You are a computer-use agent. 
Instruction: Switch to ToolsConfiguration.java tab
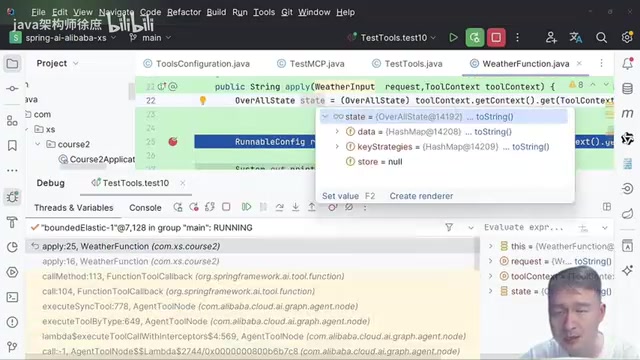click(x=197, y=64)
